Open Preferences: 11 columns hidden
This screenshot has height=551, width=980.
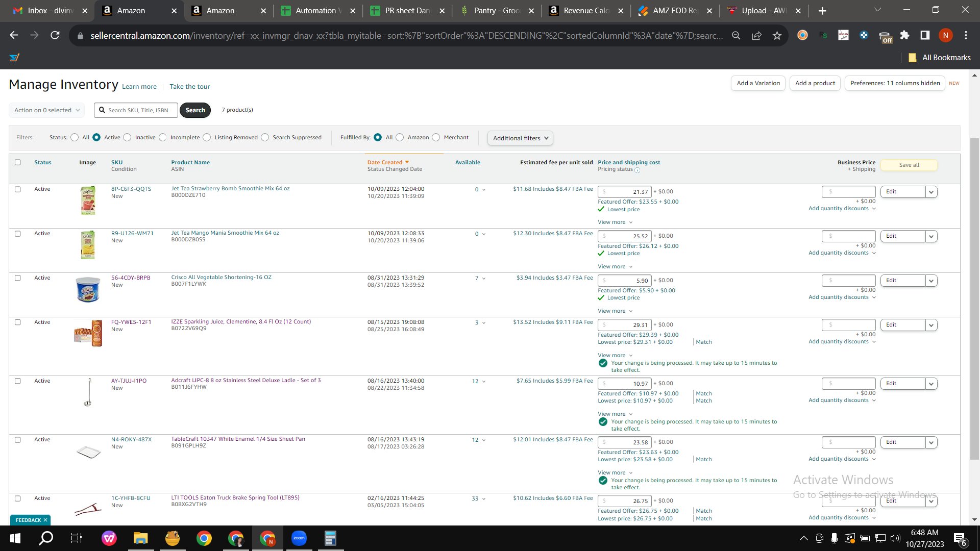tap(895, 83)
